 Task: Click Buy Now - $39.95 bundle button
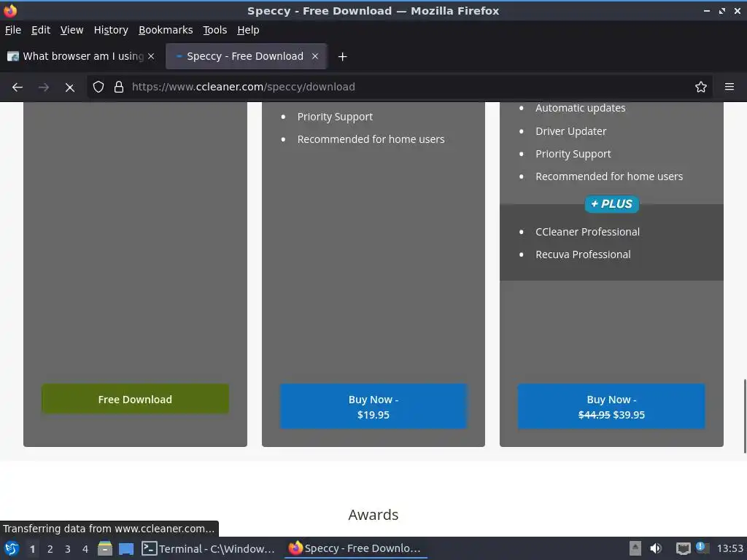[611, 407]
